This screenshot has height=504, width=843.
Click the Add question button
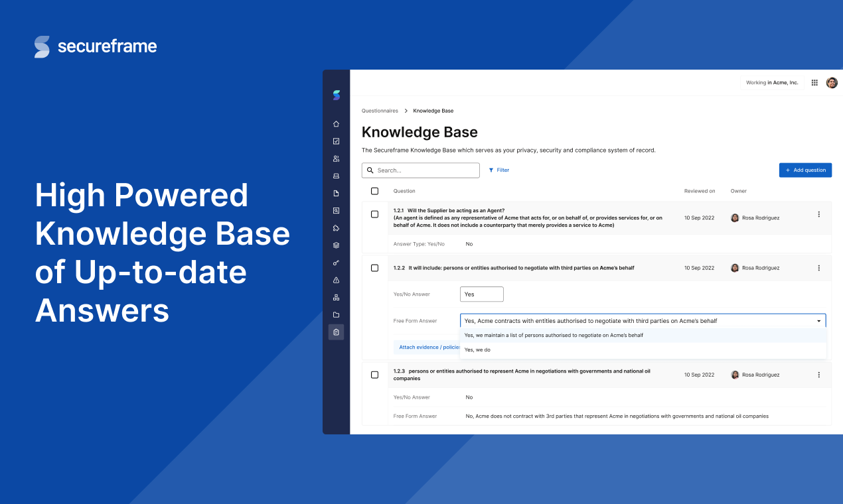tap(805, 170)
